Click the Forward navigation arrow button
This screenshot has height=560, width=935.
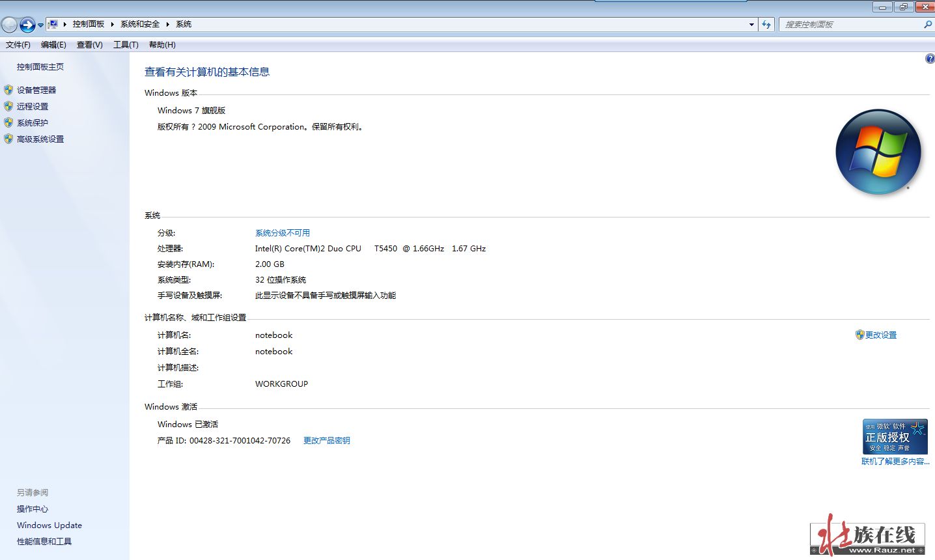pyautogui.click(x=27, y=25)
